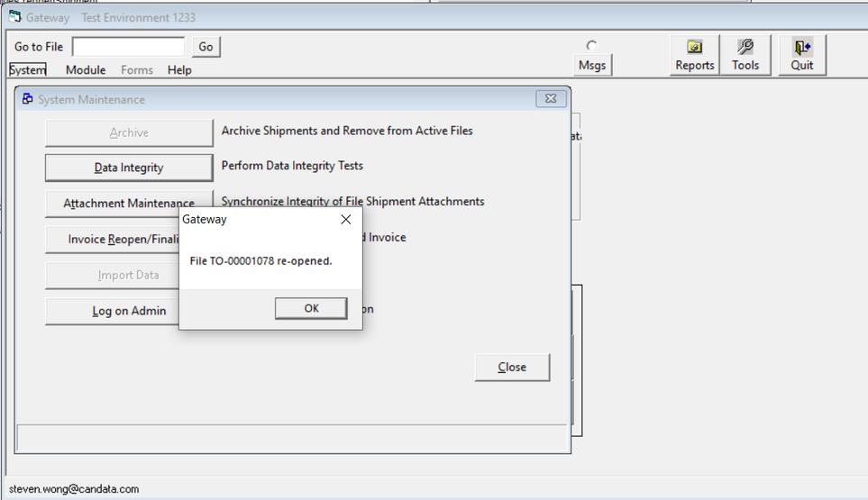Click the Go button
Viewport: 868px width, 500px height.
pos(206,47)
